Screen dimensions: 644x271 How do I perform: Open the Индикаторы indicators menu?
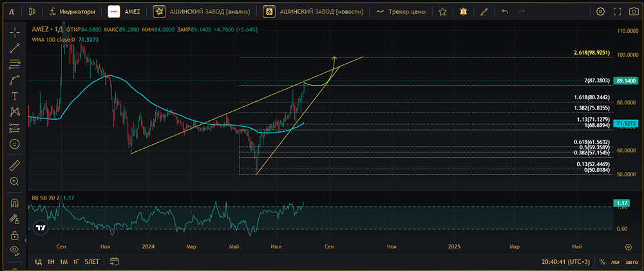[x=72, y=12]
